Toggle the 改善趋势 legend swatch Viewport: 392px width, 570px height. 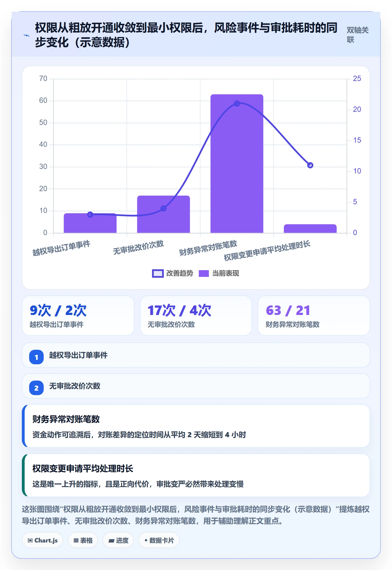(158, 274)
